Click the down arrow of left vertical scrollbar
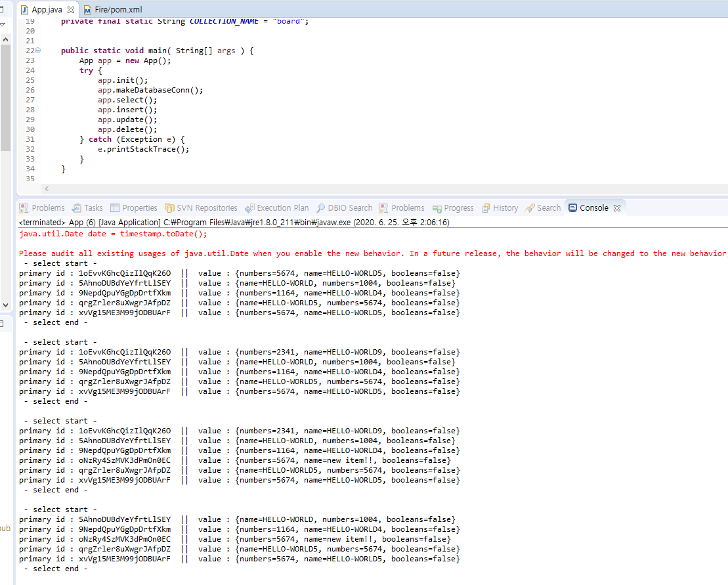Screen dimensions: 728x585 tap(5, 305)
